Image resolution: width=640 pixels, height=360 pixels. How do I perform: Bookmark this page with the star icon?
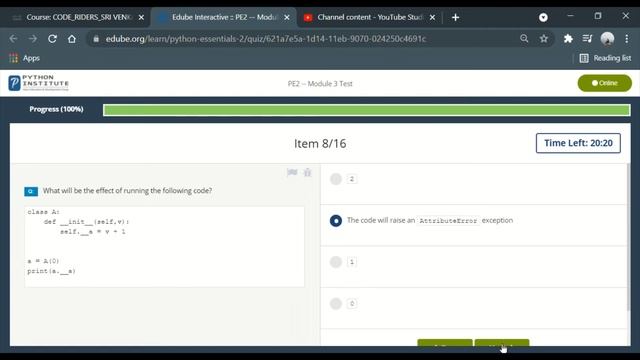(x=544, y=39)
